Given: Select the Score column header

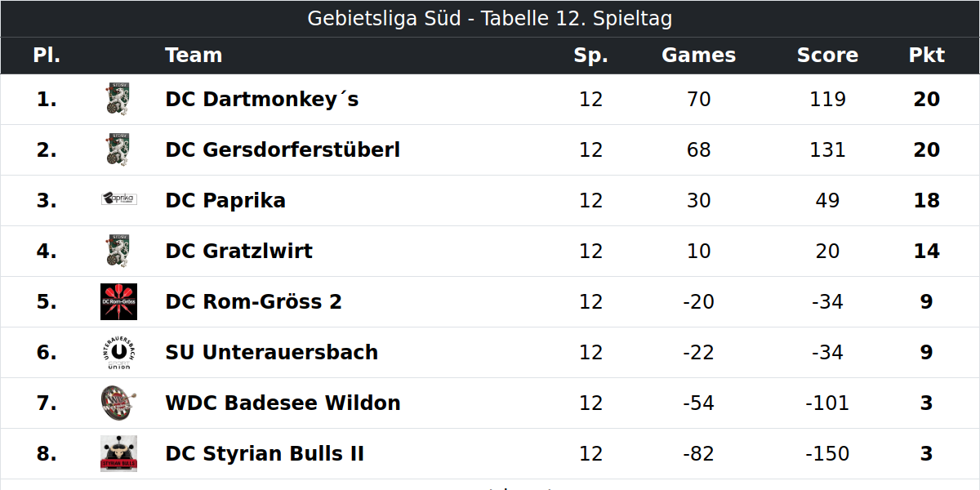Looking at the screenshot, I should 827,56.
